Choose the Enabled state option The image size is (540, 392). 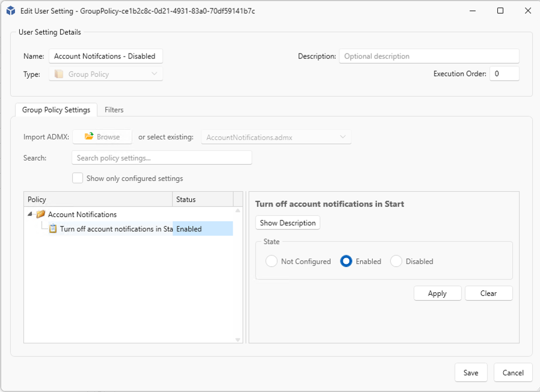tap(346, 262)
